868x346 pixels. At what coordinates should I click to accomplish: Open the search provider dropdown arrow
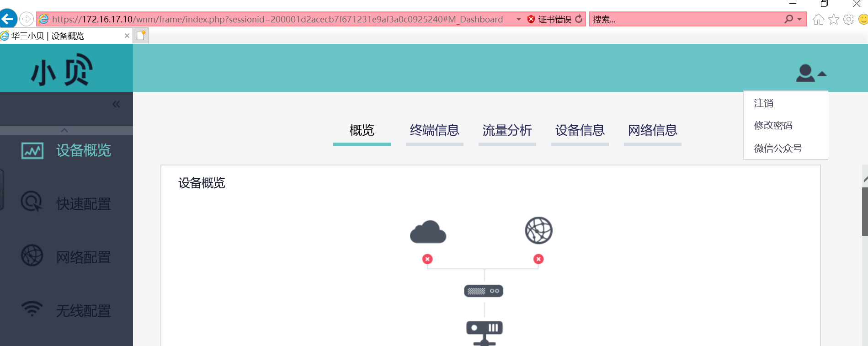pyautogui.click(x=799, y=19)
